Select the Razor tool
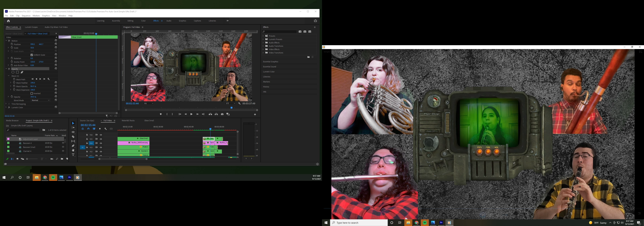Viewport: 644px width, 226px height. click(x=73, y=137)
